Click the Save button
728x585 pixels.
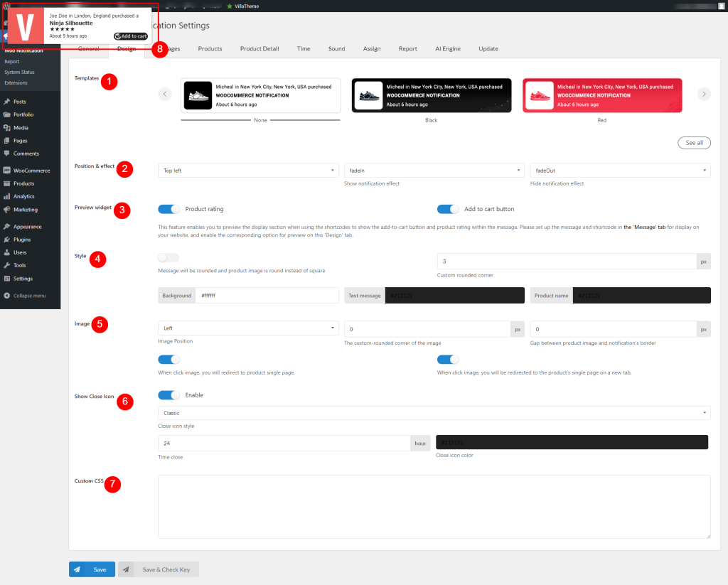click(92, 569)
